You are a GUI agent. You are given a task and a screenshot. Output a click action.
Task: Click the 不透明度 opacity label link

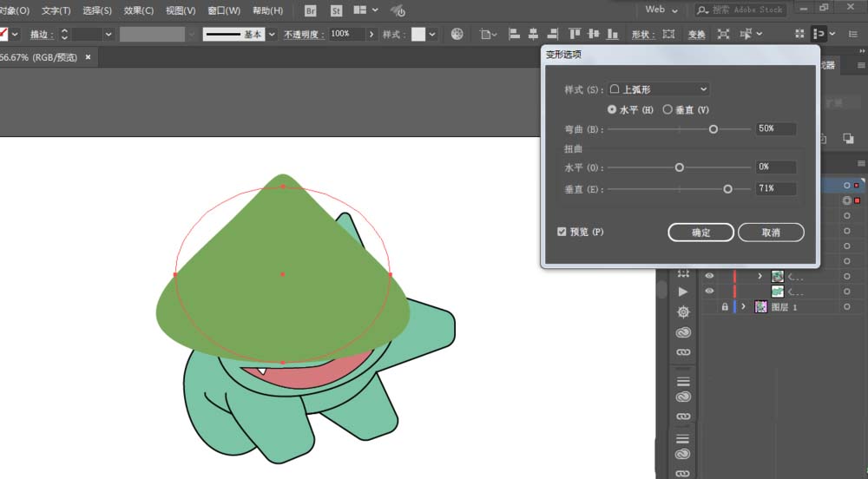(x=304, y=35)
